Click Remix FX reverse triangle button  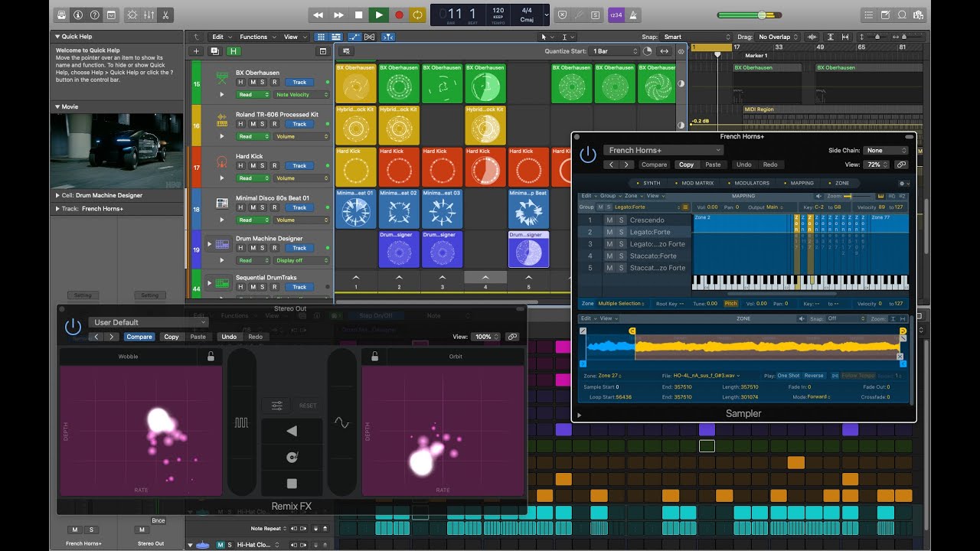[x=292, y=432]
